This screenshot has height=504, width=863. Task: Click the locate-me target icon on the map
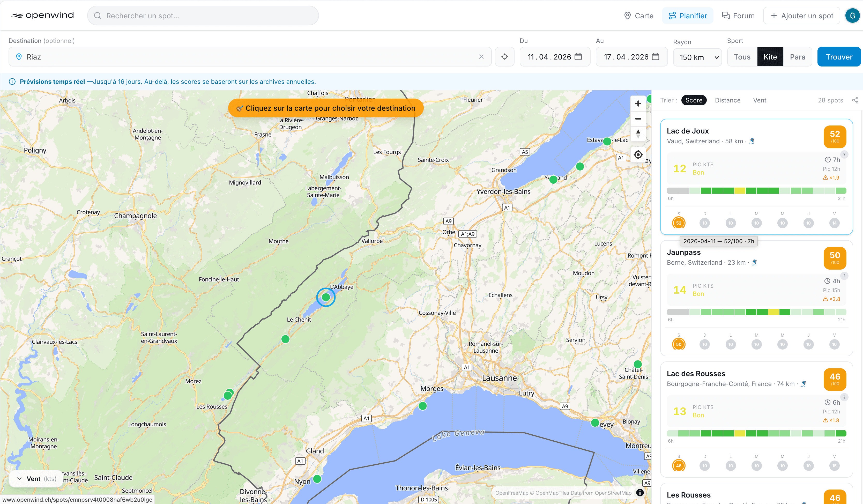[638, 155]
